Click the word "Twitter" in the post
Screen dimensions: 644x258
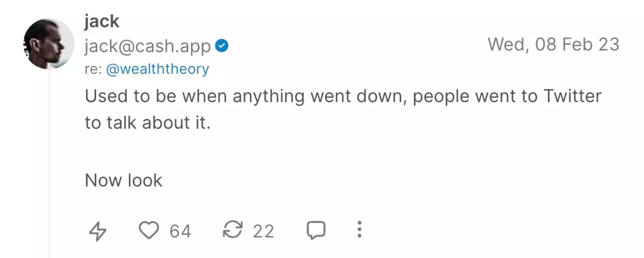tap(572, 96)
